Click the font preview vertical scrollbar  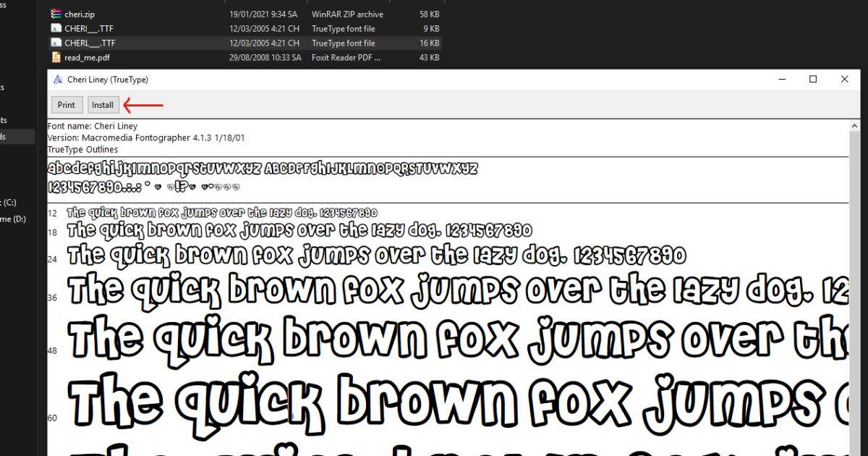point(855,290)
